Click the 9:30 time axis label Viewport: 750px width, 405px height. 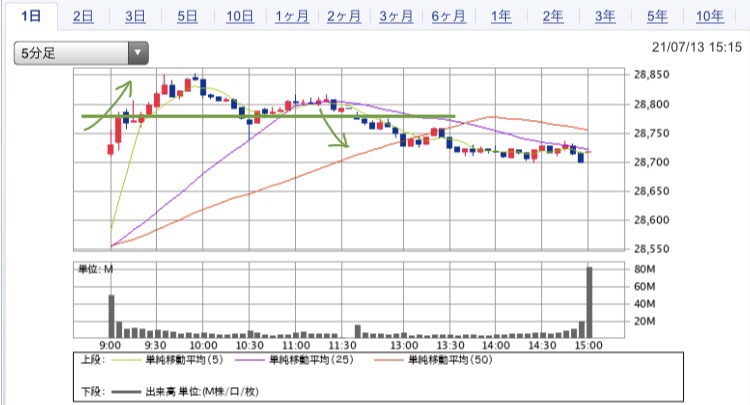tap(156, 345)
